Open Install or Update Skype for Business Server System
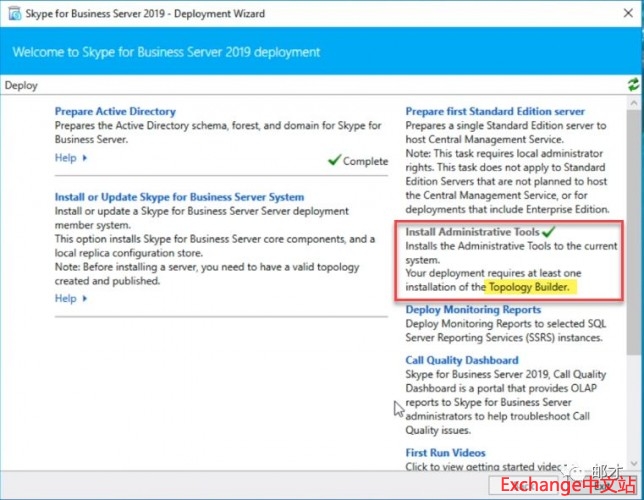The image size is (644, 500). (x=179, y=197)
